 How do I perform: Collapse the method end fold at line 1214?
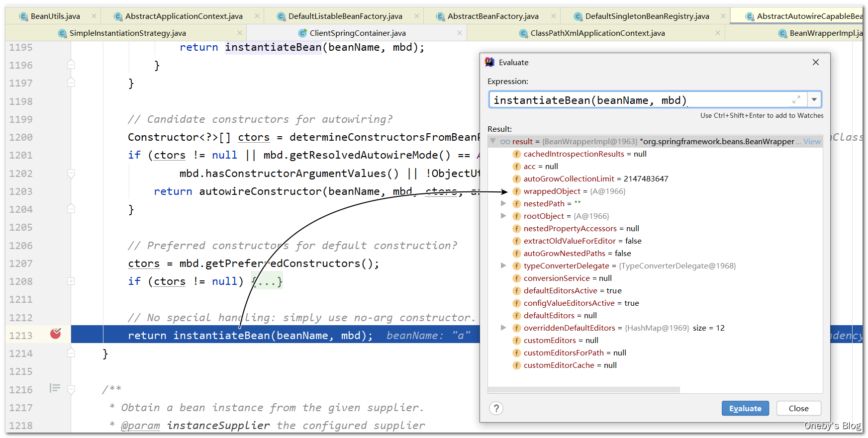(x=71, y=353)
